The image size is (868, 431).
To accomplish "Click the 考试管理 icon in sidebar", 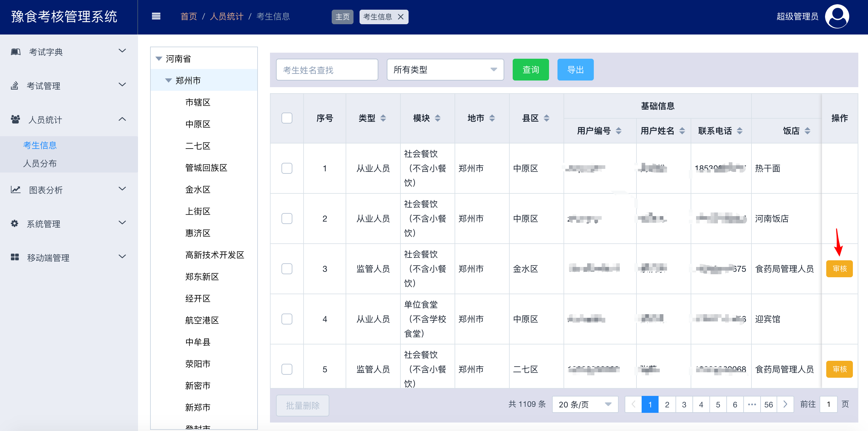I will (15, 86).
